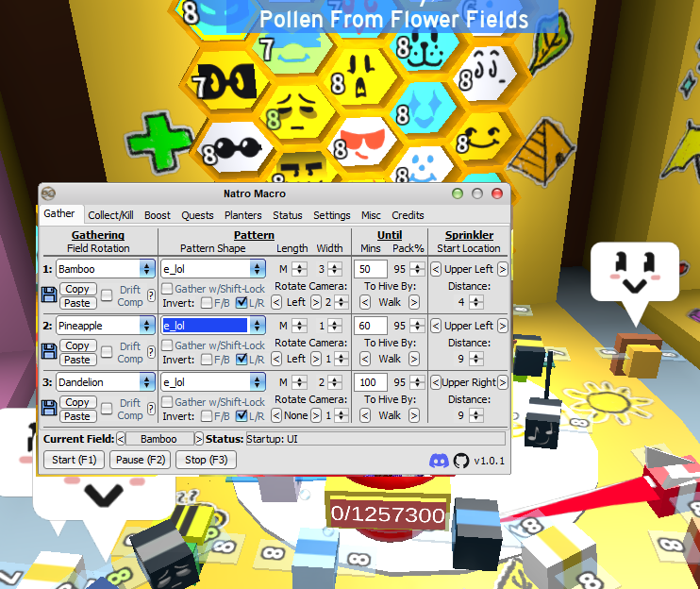Viewport: 700px width, 589px height.
Task: Open Drift Comp help for Dandelion row
Action: tap(151, 409)
